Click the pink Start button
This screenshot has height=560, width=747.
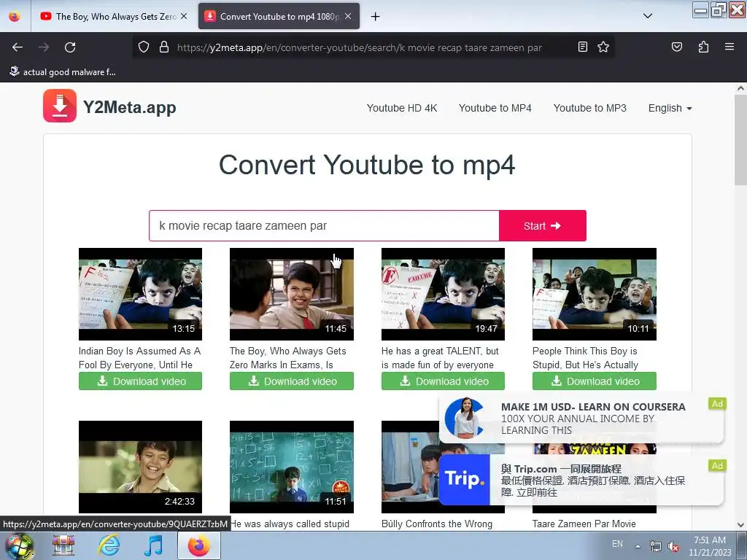tap(542, 226)
